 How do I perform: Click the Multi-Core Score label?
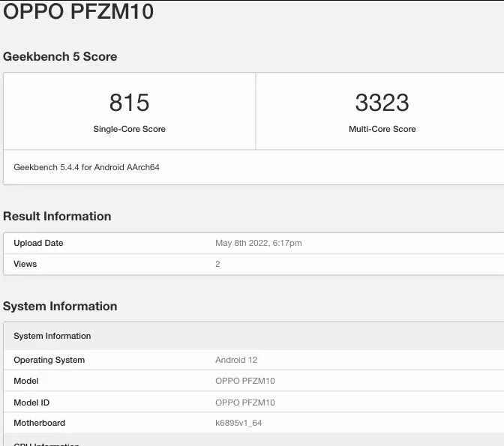(382, 129)
